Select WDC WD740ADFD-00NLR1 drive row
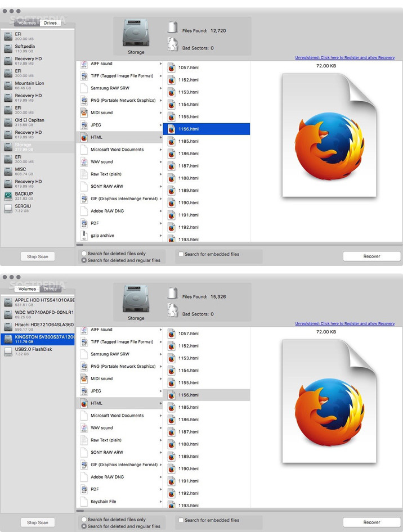The width and height of the screenshot is (403, 532). point(37,314)
